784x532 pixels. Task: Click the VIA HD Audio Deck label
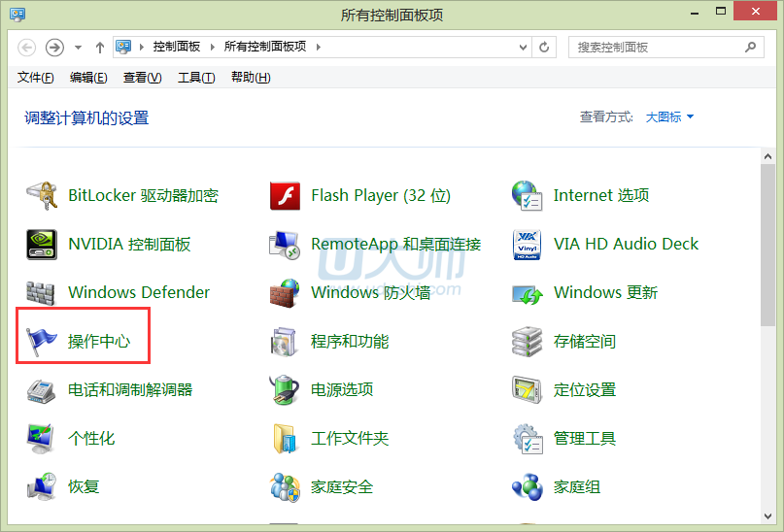pyautogui.click(x=626, y=244)
